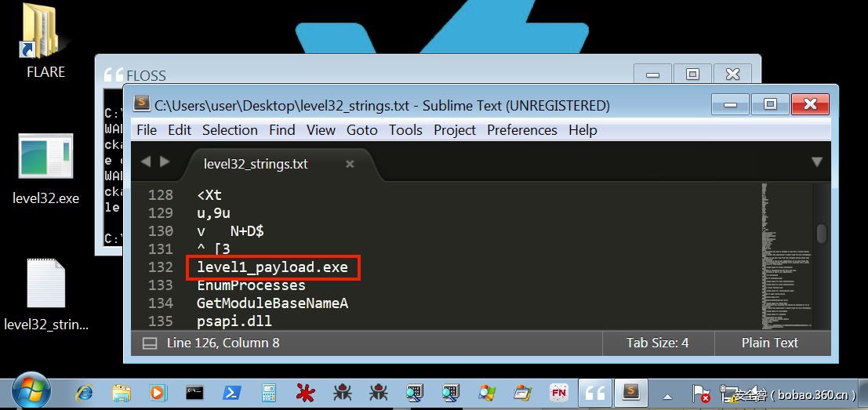Go to the previous tab with left arrow
This screenshot has height=410, width=868.
point(145,161)
